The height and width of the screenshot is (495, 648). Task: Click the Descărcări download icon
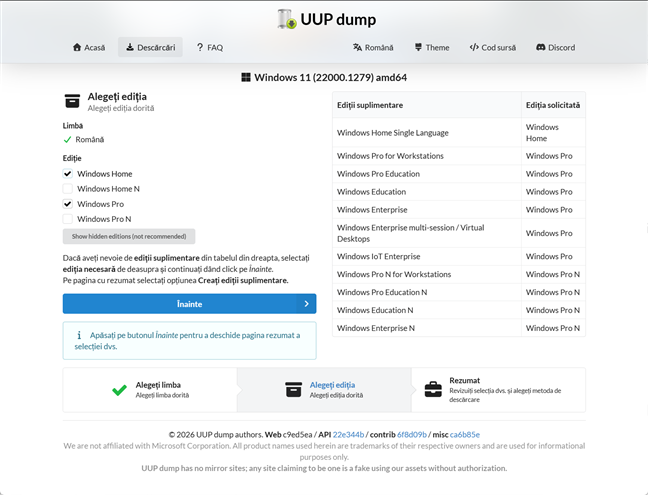click(x=130, y=47)
